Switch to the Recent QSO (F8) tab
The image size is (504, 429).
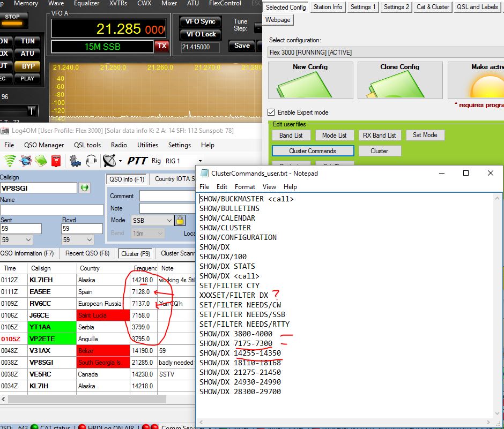pyautogui.click(x=87, y=253)
